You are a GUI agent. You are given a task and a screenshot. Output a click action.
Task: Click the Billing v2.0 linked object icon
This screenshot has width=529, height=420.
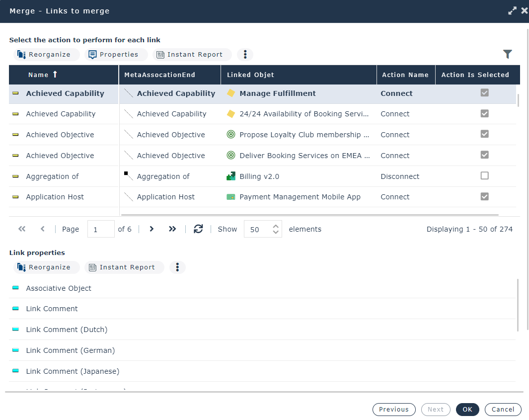pyautogui.click(x=230, y=176)
